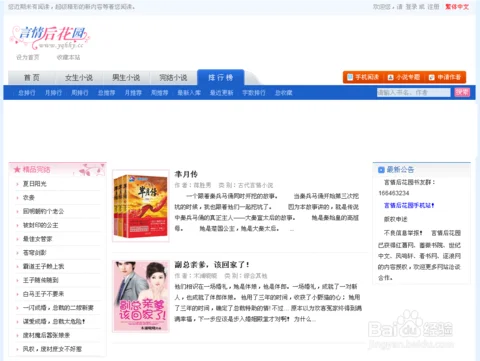The height and width of the screenshot is (361, 480).
Task: Click the 言情后花园 site logo
Action: tap(50, 38)
